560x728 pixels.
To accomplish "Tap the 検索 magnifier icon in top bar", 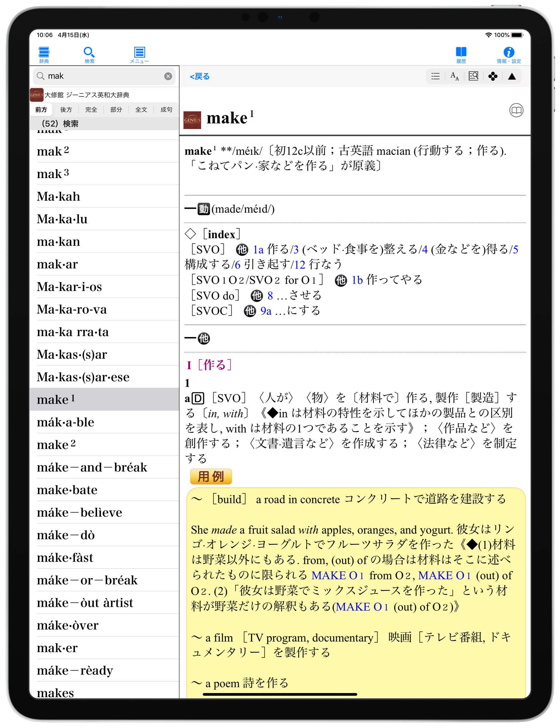I will [x=89, y=54].
